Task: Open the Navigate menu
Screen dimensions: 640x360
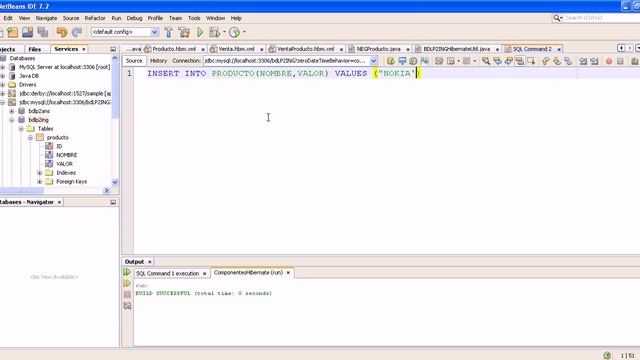Action: 46,18
